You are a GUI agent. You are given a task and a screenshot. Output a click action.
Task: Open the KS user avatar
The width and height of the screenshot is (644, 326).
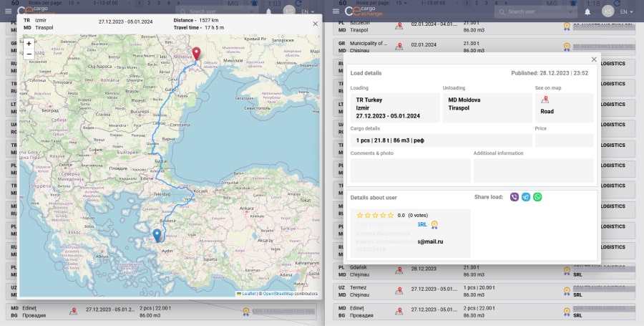607,11
